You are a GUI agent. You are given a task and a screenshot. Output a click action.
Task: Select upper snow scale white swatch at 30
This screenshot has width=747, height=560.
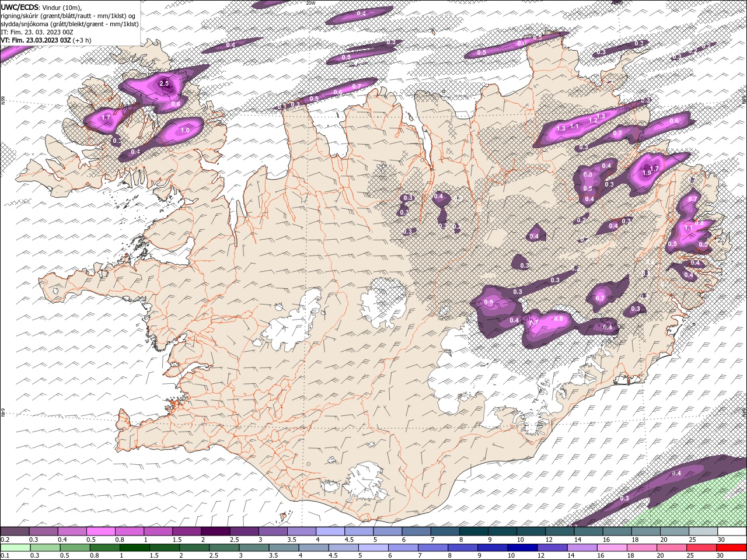(732, 531)
